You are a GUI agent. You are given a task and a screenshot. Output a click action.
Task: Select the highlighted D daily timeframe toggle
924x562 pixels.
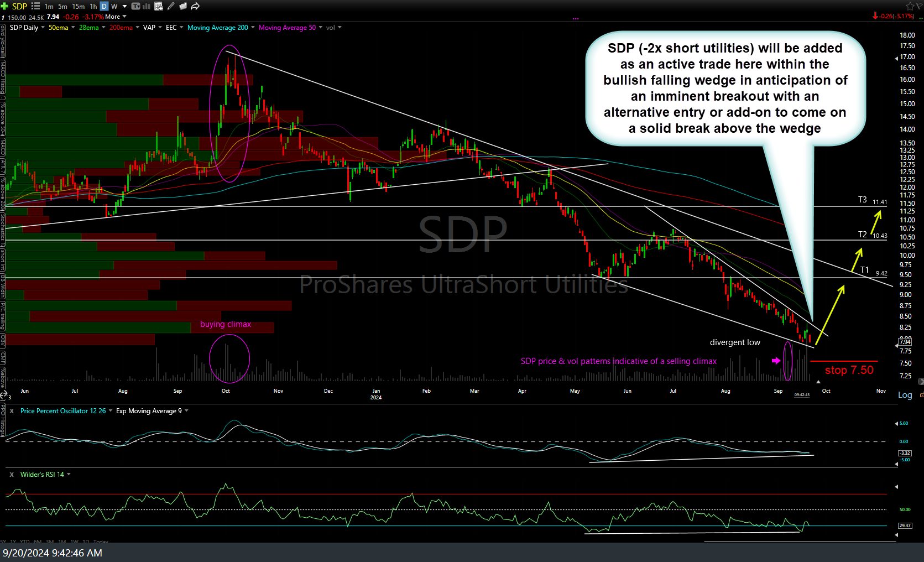(x=104, y=6)
